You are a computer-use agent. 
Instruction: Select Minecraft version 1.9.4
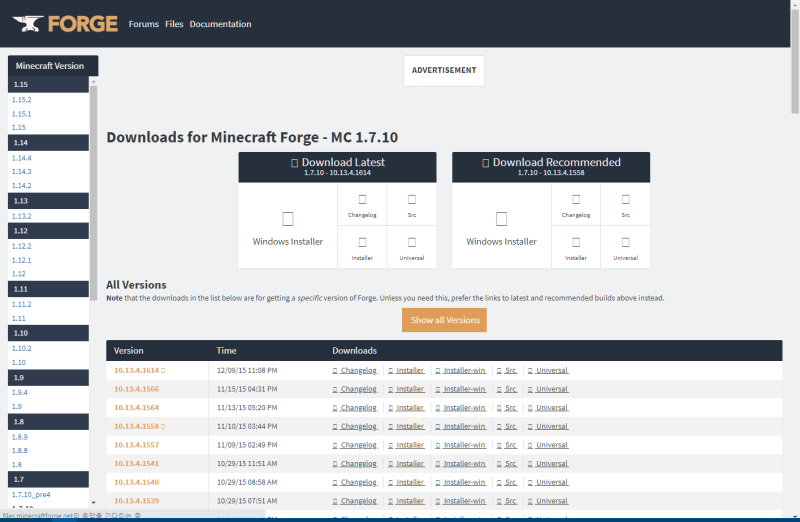tap(19, 393)
